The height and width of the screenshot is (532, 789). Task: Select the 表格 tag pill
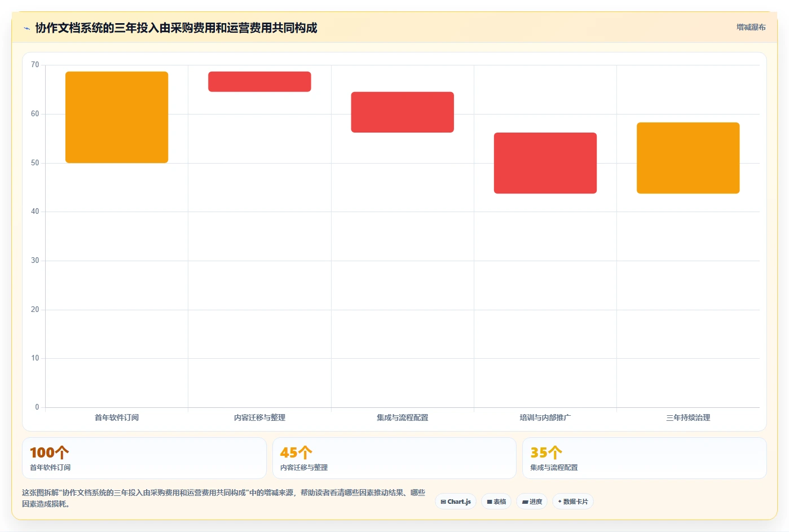(x=496, y=502)
